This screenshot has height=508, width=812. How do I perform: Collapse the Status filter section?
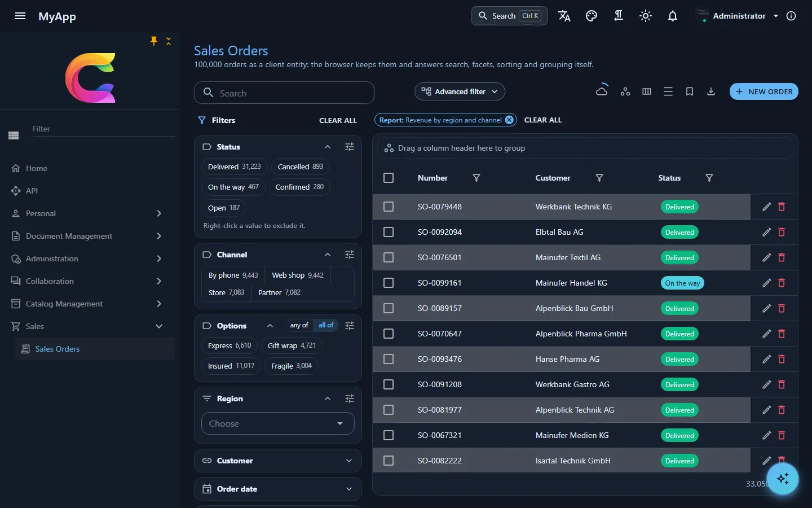[x=328, y=147]
